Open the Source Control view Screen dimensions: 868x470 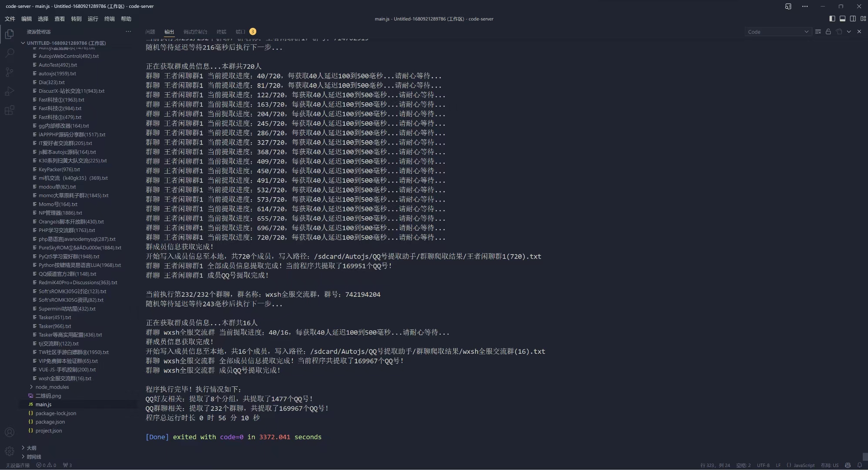(10, 72)
